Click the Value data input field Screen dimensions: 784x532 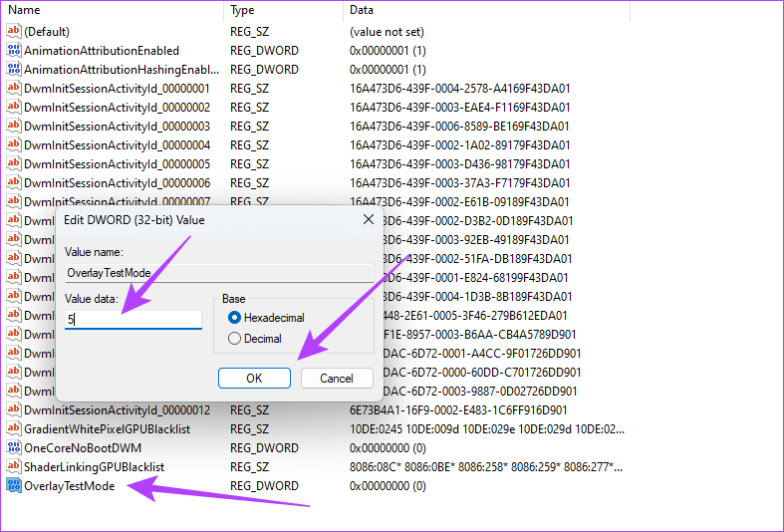[133, 319]
